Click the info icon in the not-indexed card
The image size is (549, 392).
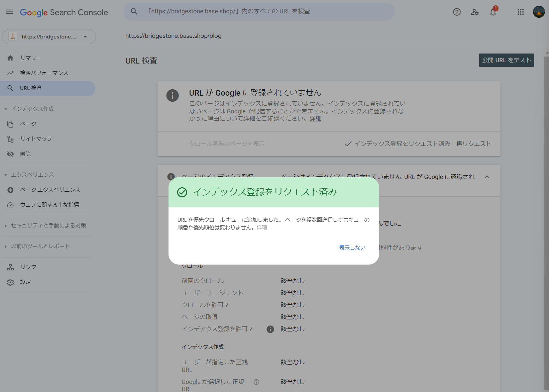pos(173,95)
